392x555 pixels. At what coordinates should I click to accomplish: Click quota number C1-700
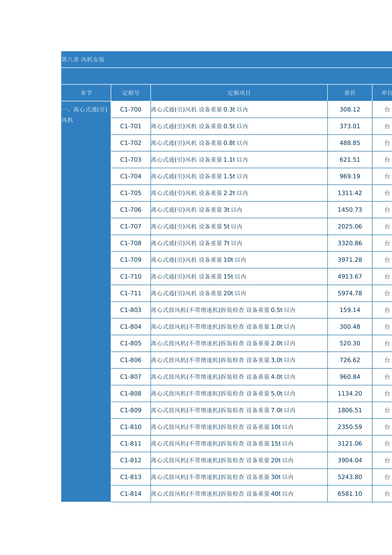click(x=131, y=109)
